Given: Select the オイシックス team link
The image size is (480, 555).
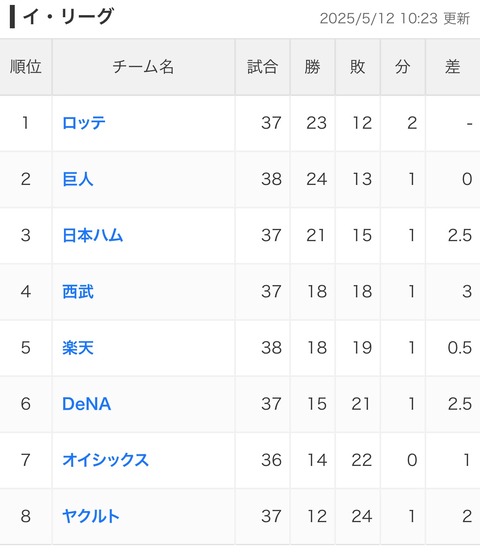Looking at the screenshot, I should point(105,460).
